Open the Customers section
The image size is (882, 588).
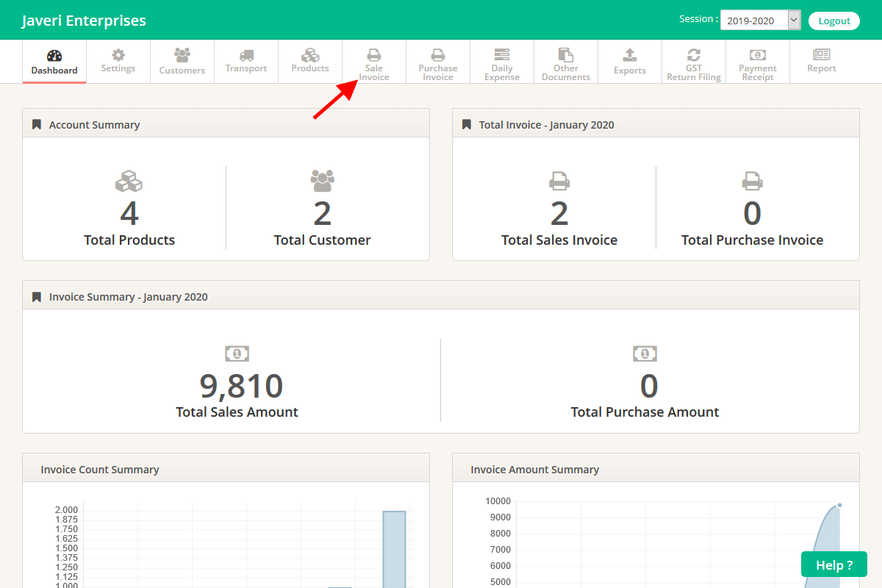[x=182, y=62]
